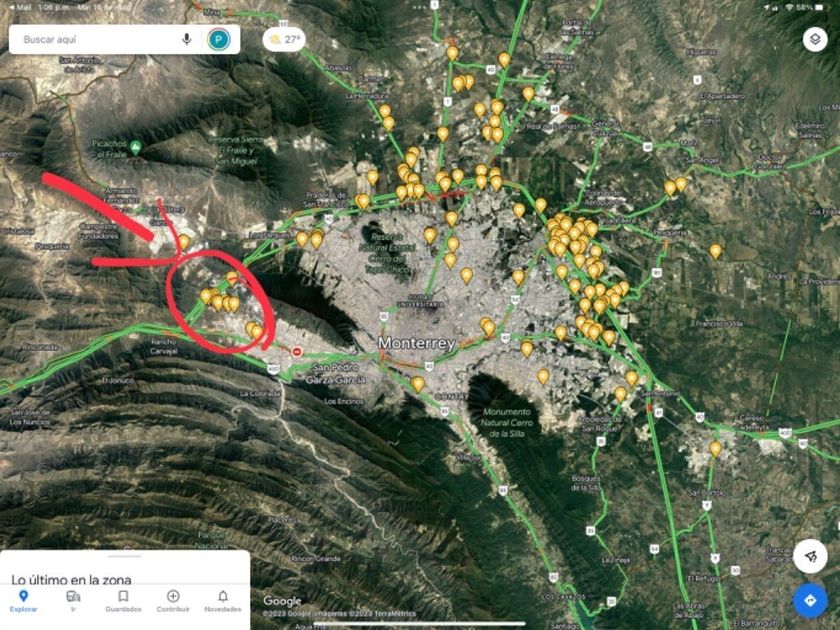840x630 pixels.
Task: Switch to the Explorar tab
Action: (x=24, y=601)
